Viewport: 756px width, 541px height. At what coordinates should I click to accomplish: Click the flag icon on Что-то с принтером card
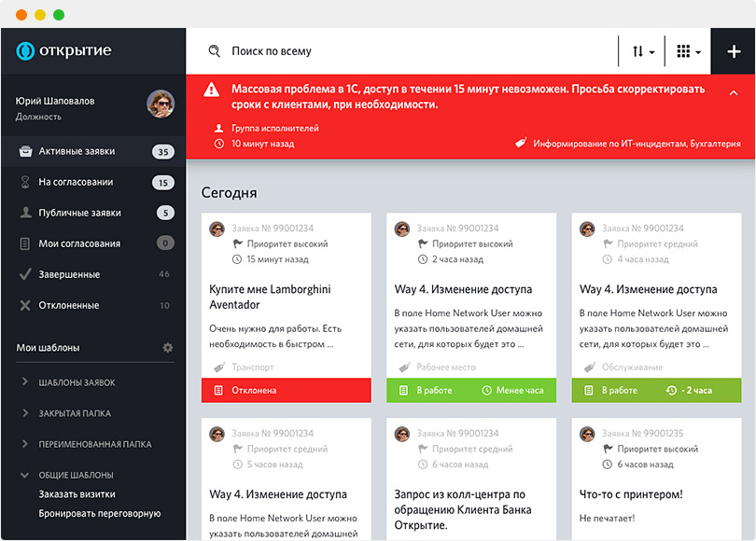[x=608, y=449]
